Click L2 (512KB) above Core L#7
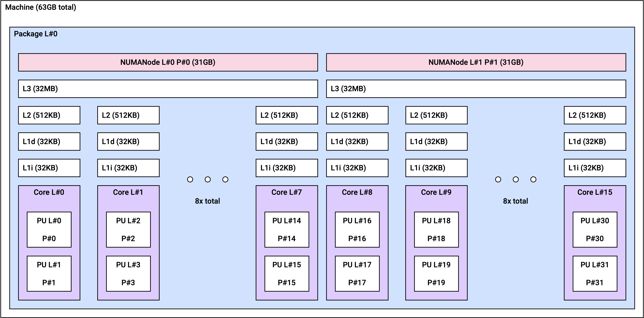Screen dimensions: 644x318 (287, 115)
